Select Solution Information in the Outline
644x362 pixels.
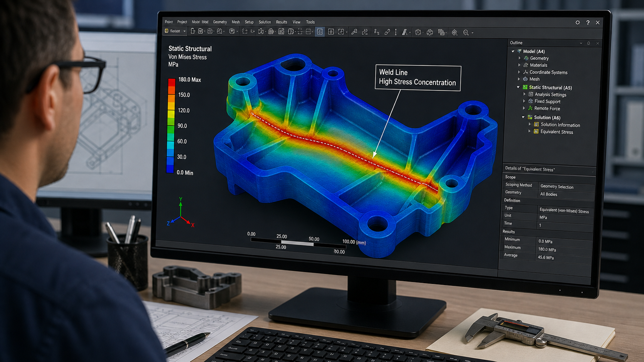560,125
